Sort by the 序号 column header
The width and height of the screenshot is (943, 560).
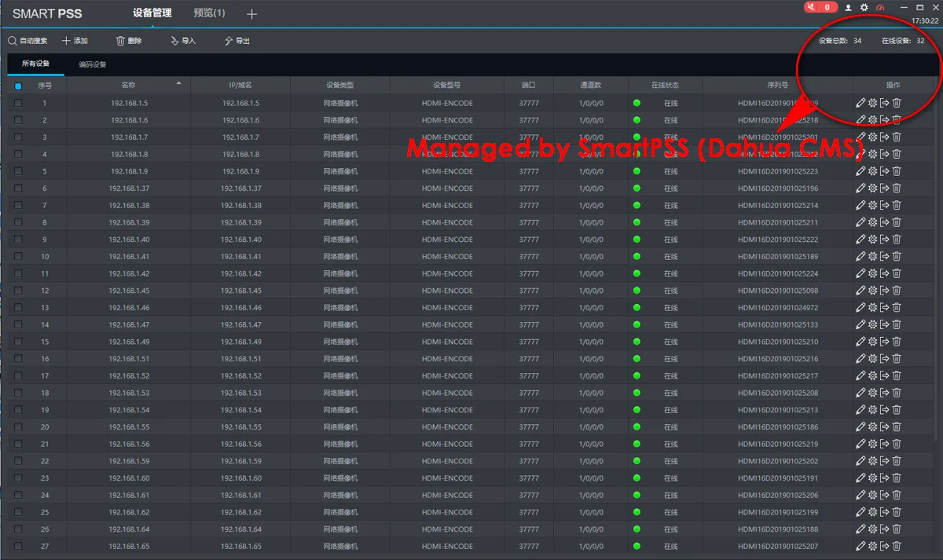click(x=45, y=85)
